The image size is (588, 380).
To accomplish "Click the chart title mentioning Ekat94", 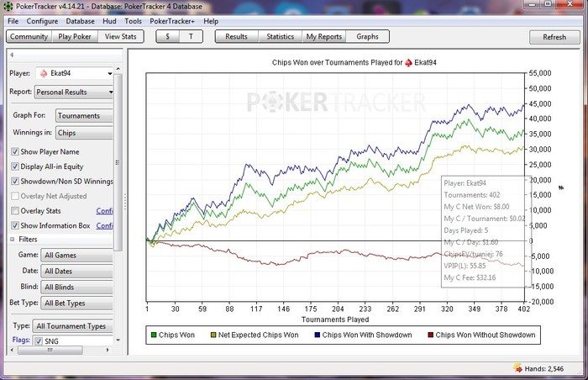I will pos(354,63).
